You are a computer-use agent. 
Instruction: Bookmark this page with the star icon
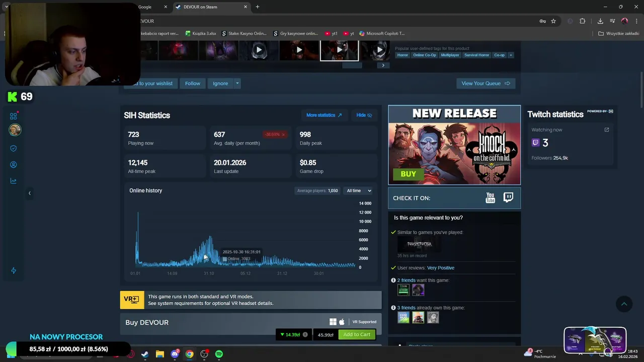click(x=553, y=21)
